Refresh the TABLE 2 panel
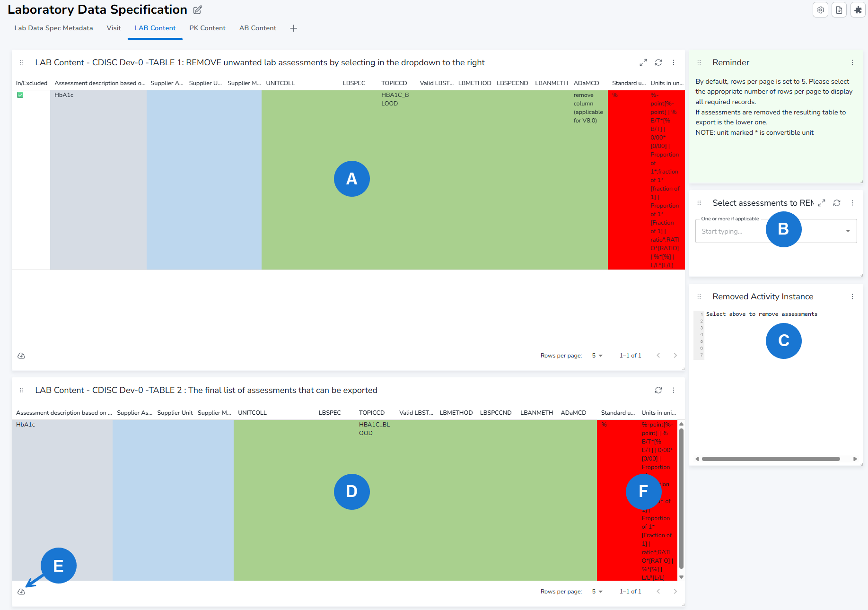 point(658,390)
